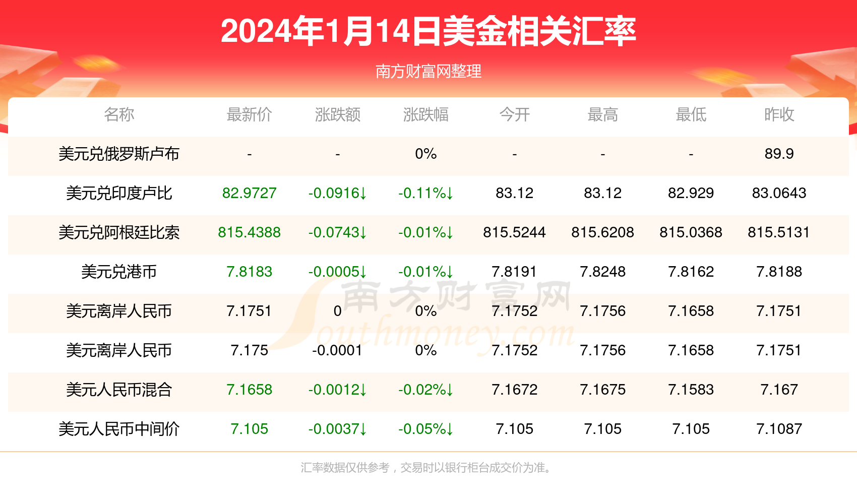
Task: Click the peso open value 815.5244
Action: pos(514,232)
